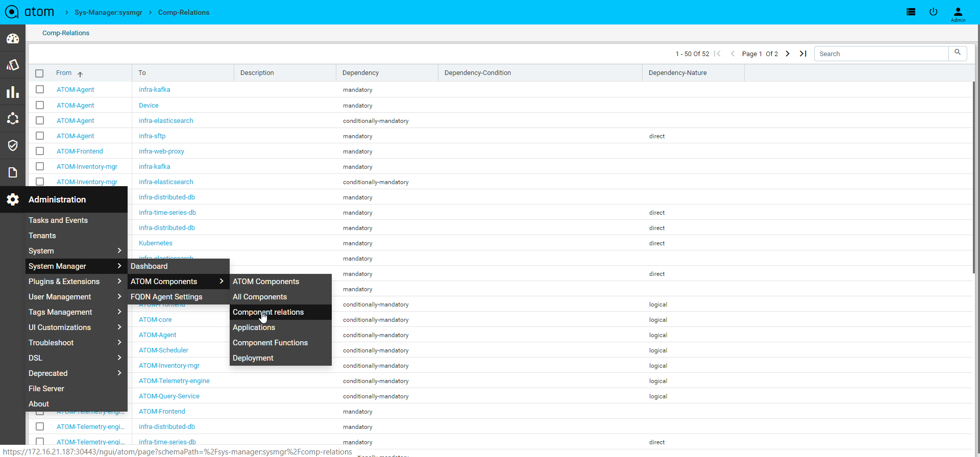Switch to the Comp-Relations tab

point(66,33)
